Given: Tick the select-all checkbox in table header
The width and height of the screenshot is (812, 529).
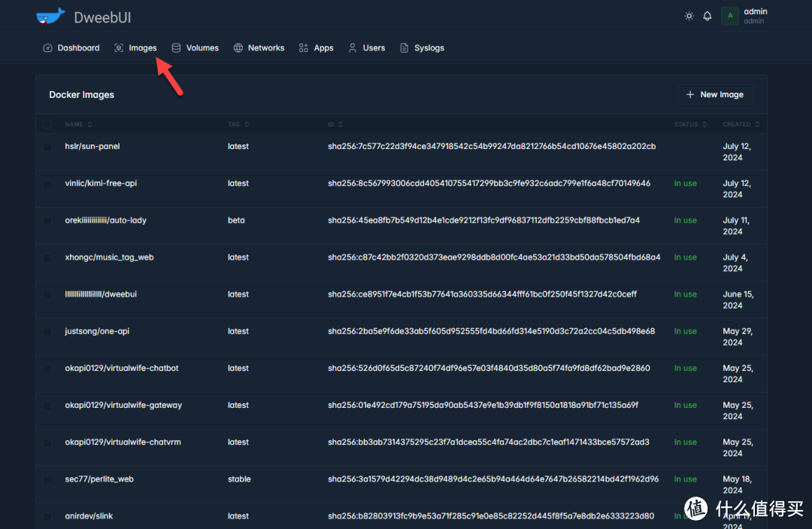Looking at the screenshot, I should coord(47,124).
